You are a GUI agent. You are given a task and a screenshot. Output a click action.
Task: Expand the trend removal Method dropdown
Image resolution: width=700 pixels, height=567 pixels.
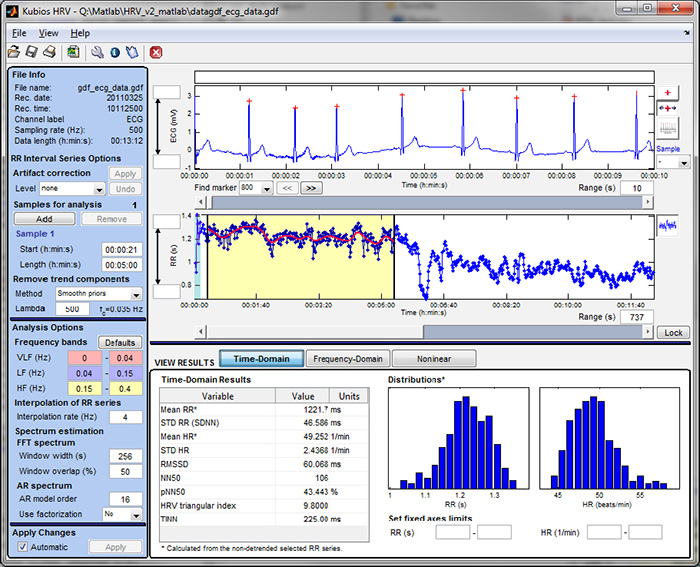click(98, 294)
